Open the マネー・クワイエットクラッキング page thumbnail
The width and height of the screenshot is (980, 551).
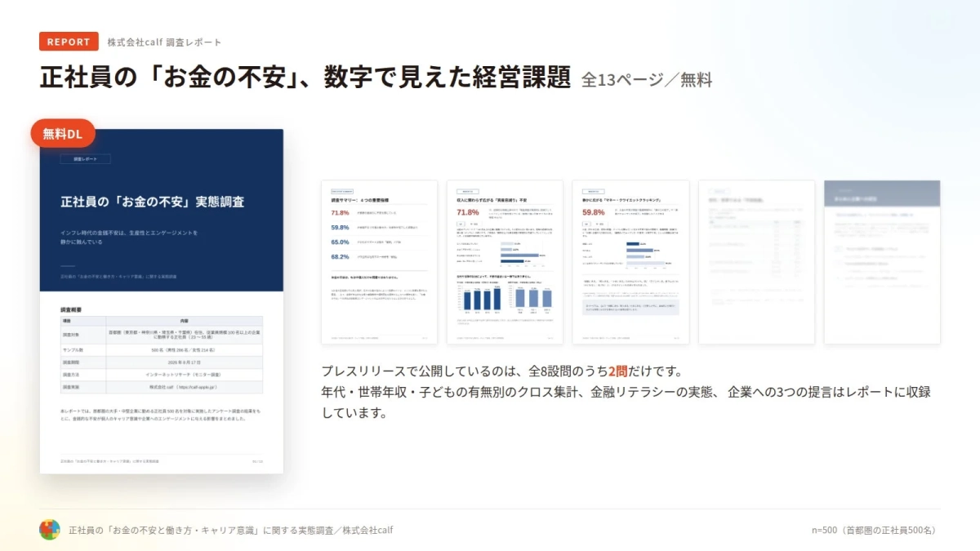click(630, 262)
